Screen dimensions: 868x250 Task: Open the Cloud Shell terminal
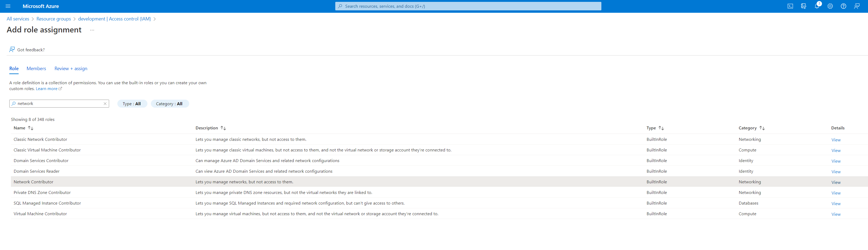point(790,6)
